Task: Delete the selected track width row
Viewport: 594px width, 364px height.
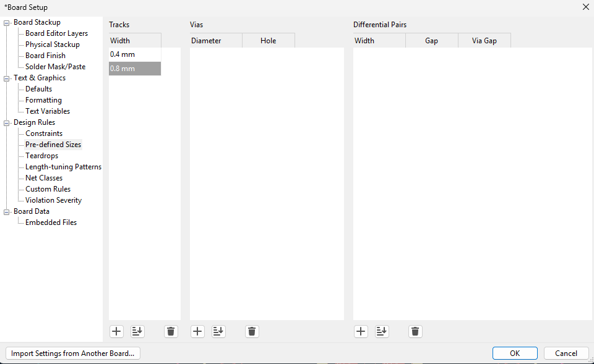Action: (171, 332)
